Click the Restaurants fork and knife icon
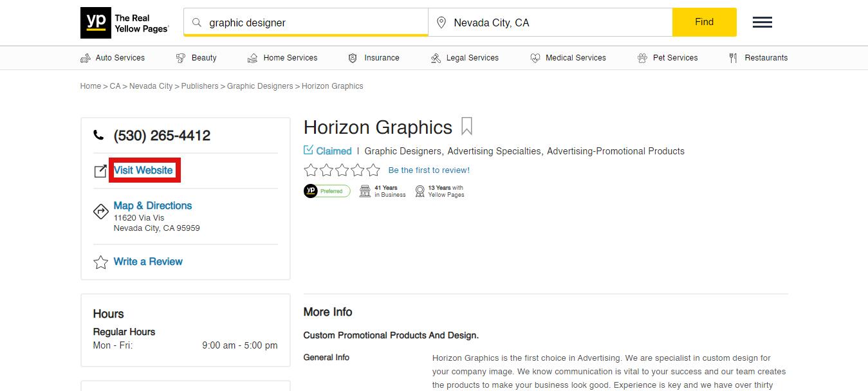This screenshot has height=391, width=868. (x=733, y=58)
